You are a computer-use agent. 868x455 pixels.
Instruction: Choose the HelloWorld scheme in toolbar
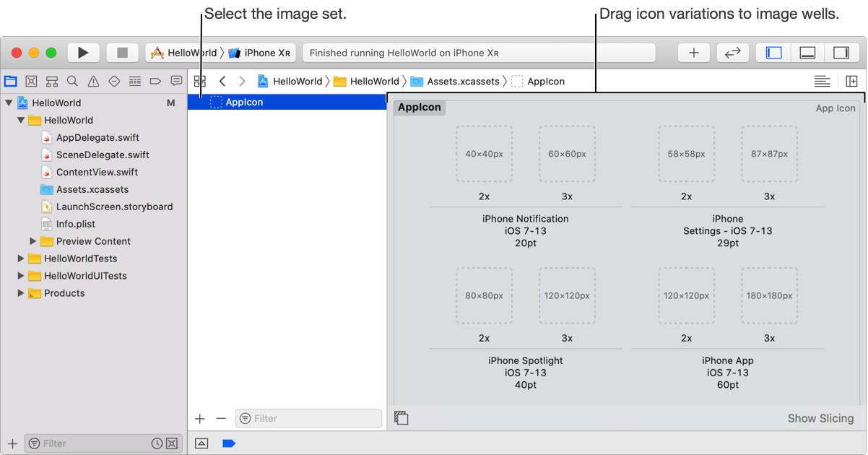183,53
